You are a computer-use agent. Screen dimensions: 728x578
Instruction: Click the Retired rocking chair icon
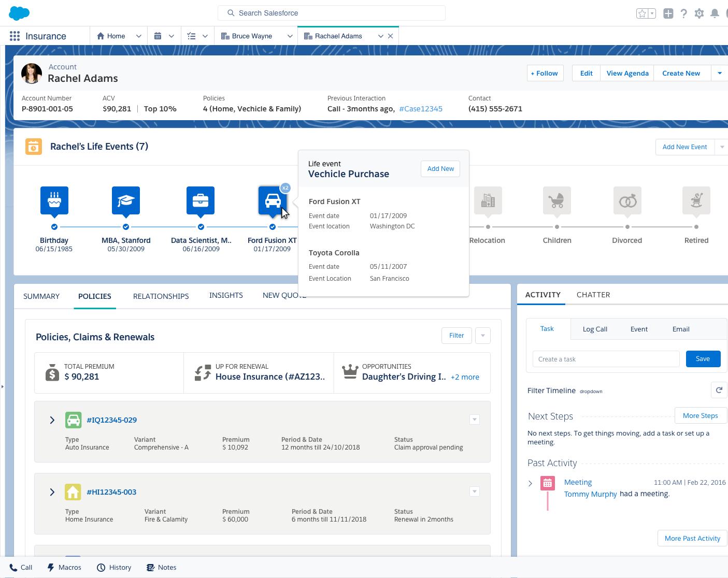pos(696,200)
